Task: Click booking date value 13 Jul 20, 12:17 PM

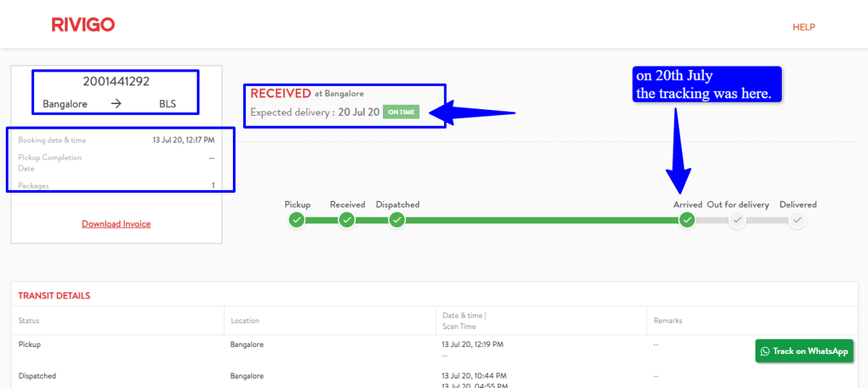Action: coord(183,140)
